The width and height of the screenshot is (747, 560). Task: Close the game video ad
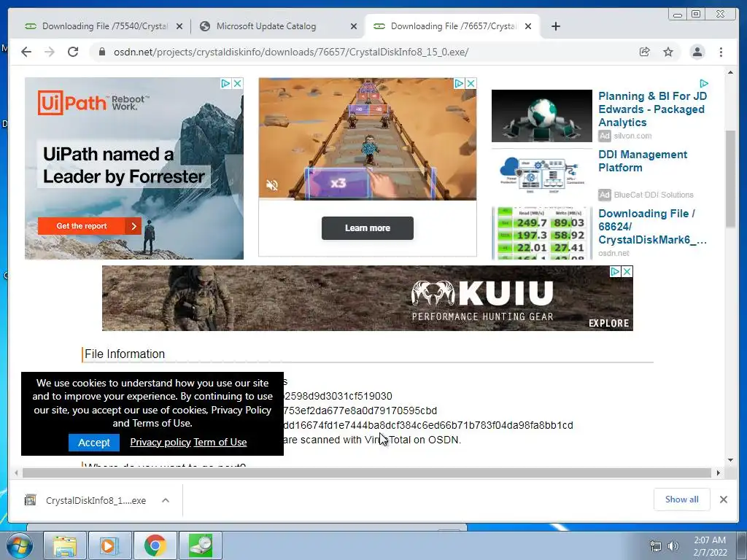[x=471, y=83]
